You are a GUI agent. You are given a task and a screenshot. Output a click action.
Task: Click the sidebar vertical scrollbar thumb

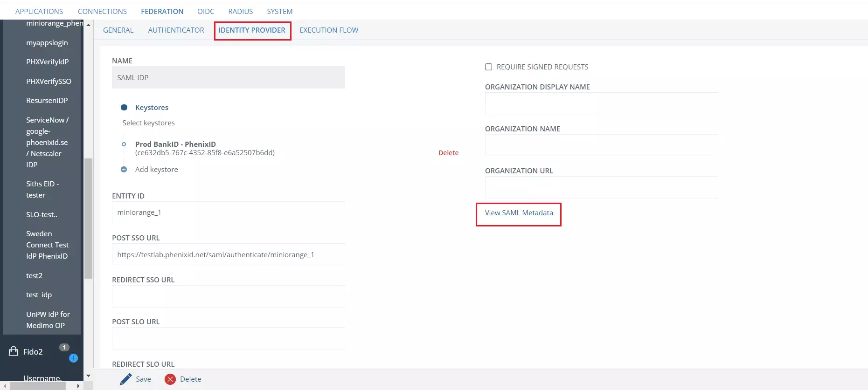pos(88,219)
